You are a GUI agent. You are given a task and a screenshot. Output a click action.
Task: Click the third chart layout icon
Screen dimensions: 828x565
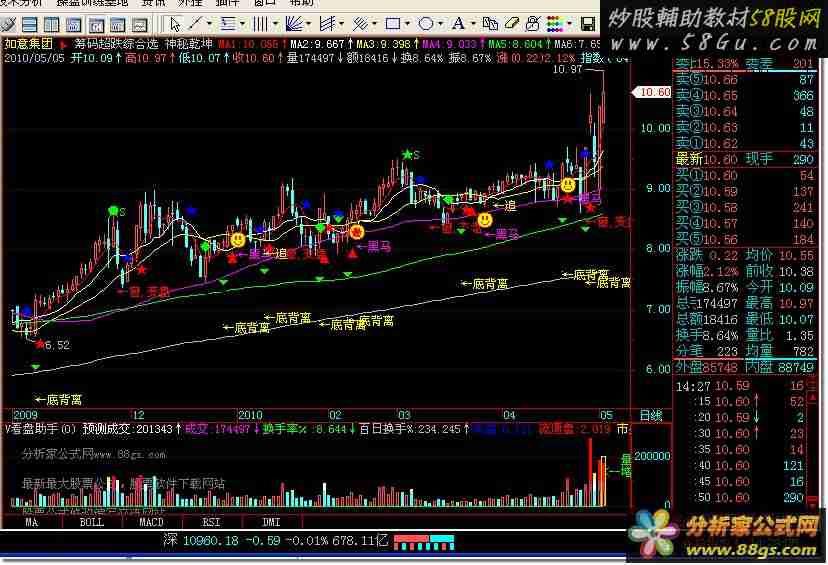point(74,24)
